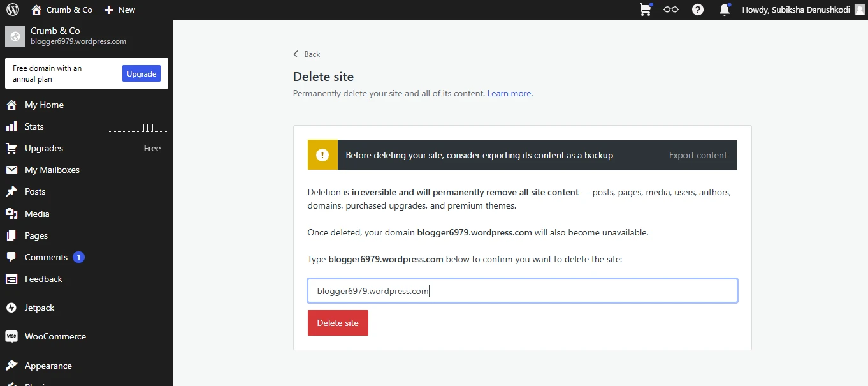The image size is (868, 386).
Task: Open the WooCommerce menu item
Action: (55, 336)
